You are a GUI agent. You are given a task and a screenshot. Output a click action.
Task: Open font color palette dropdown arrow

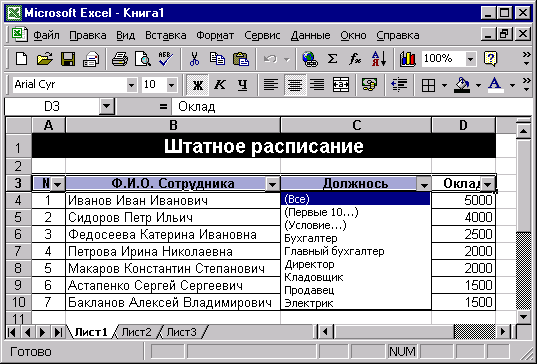pyautogui.click(x=512, y=85)
